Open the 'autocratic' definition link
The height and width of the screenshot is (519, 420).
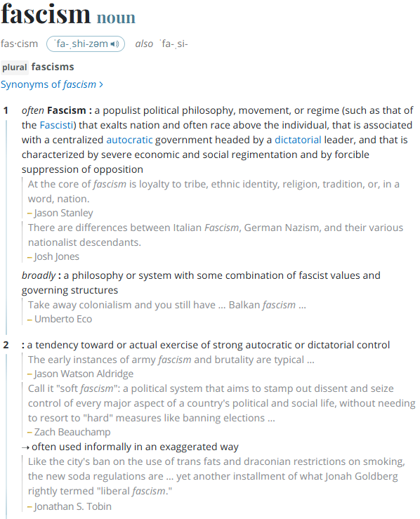pyautogui.click(x=129, y=140)
